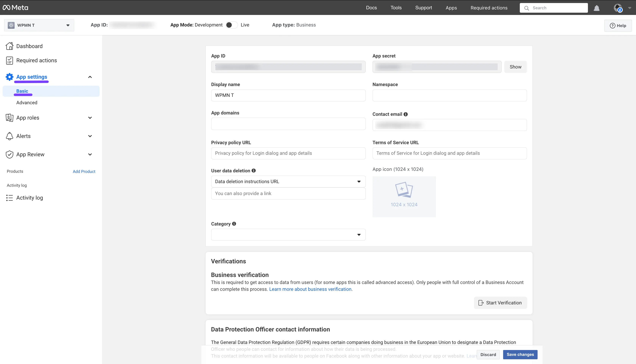The image size is (636, 364).
Task: Click the User data deletion info icon
Action: pos(254,170)
